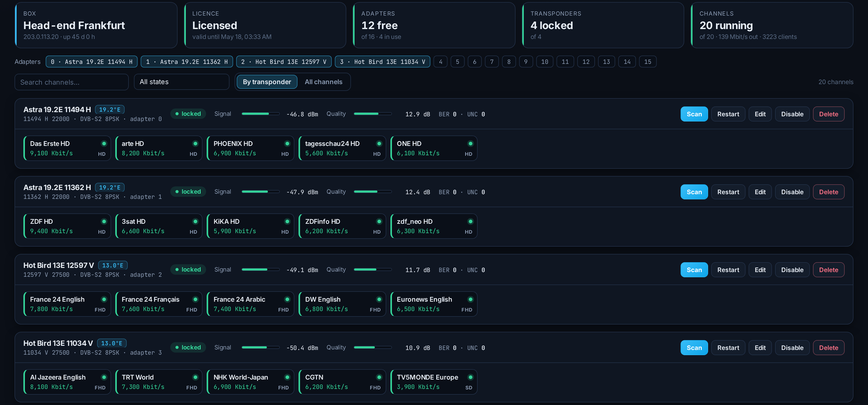Click the "4 locked" transponders summary
This screenshot has width=868, height=405.
[552, 26]
